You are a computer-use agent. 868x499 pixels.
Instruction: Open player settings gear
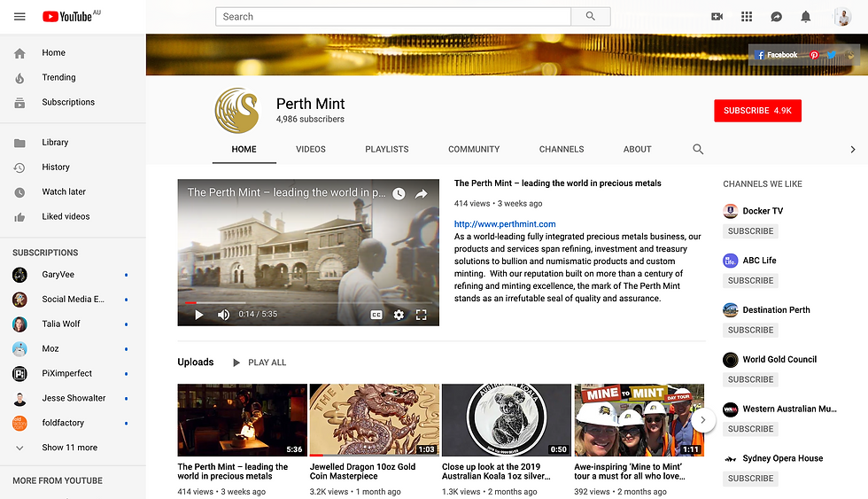point(399,315)
